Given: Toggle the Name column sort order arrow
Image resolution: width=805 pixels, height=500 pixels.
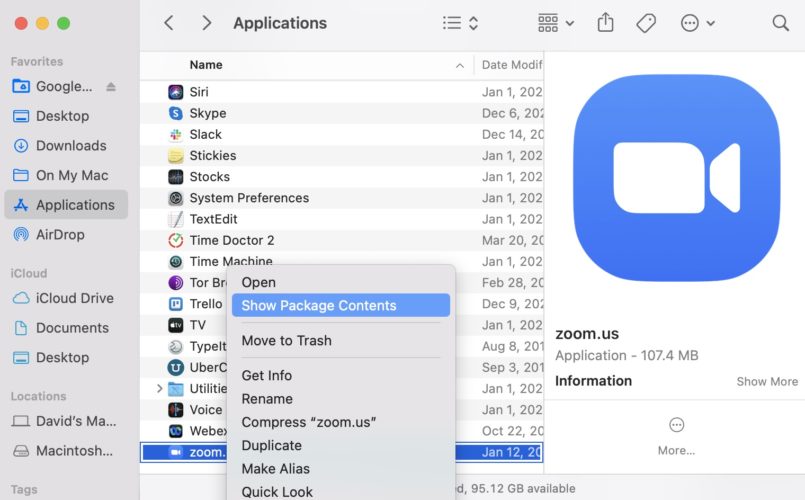Looking at the screenshot, I should click(459, 65).
